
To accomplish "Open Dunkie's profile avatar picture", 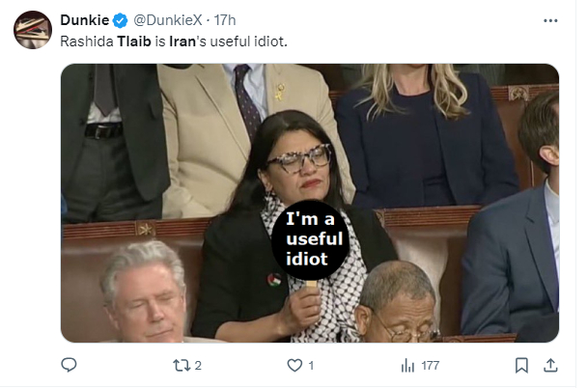I will pos(32,29).
